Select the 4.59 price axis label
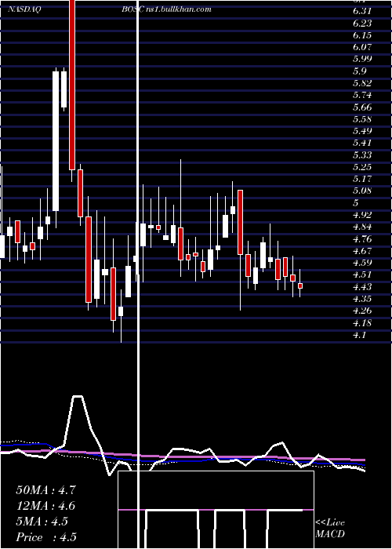392x549 pixels. (362, 263)
